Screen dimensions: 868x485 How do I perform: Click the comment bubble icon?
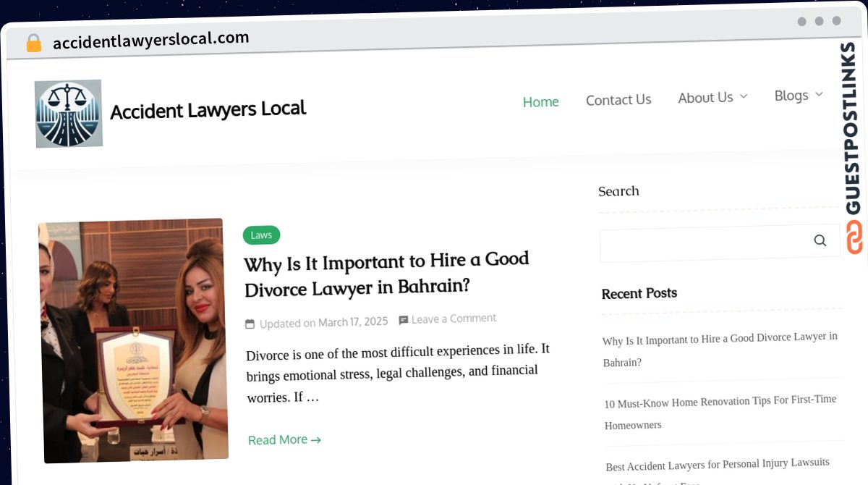point(404,320)
